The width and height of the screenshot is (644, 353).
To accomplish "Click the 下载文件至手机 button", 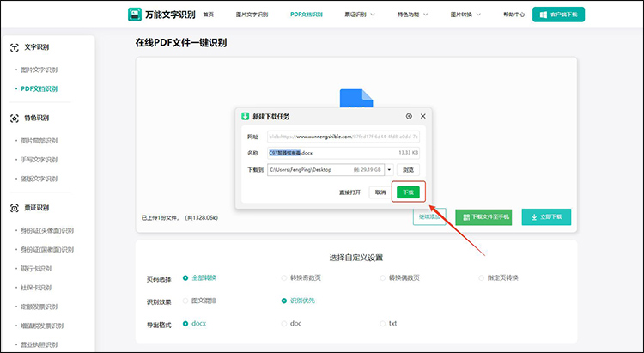I will pyautogui.click(x=483, y=217).
